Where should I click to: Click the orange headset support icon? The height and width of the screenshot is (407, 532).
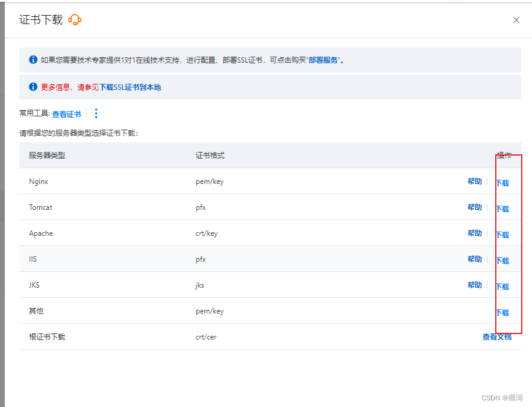tap(75, 20)
